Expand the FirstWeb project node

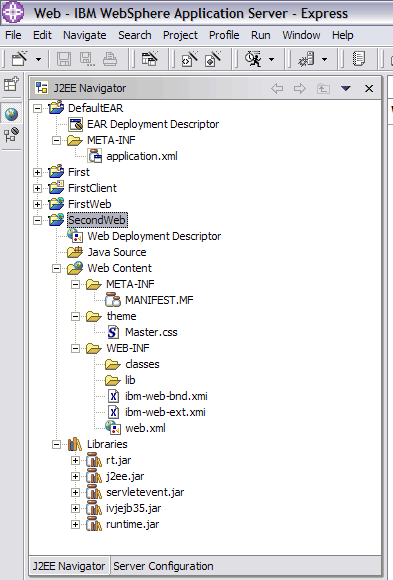pyautogui.click(x=37, y=204)
